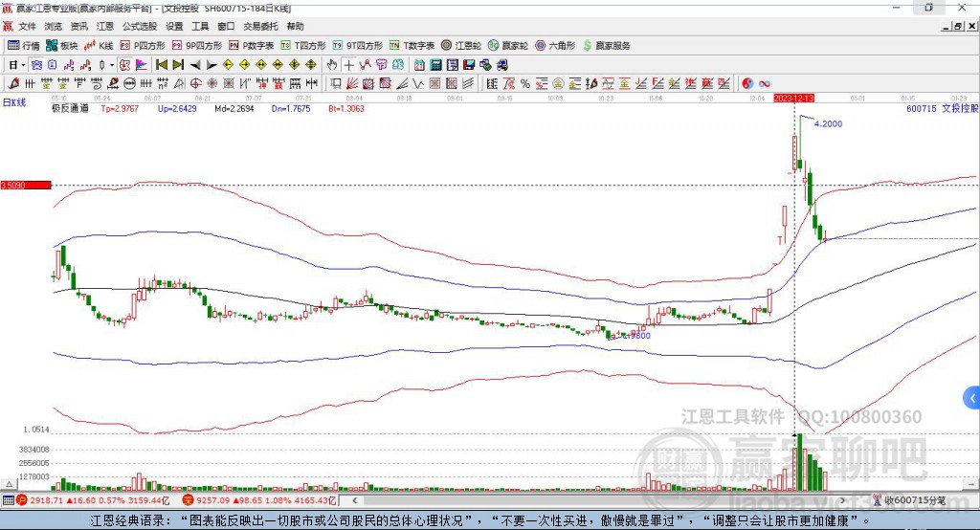Open the P四方形 square chart
The image size is (980, 530).
tap(142, 45)
